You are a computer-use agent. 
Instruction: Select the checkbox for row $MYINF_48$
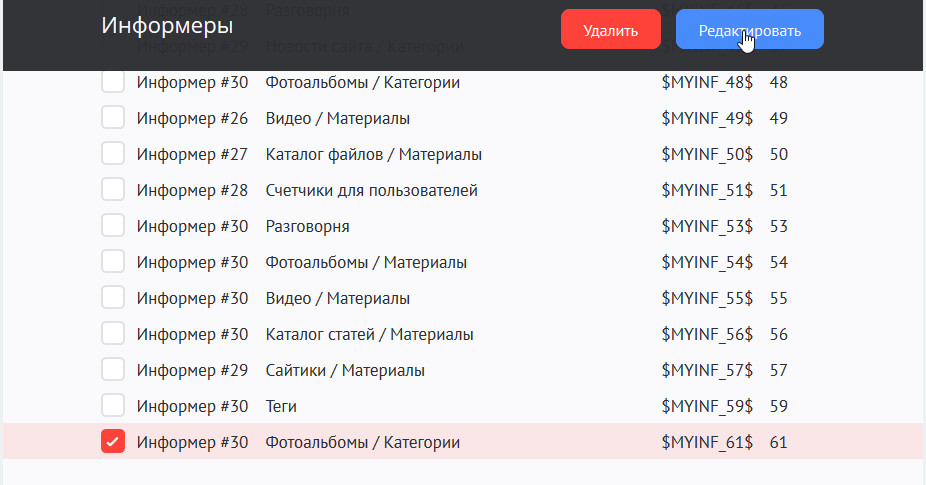click(x=113, y=82)
